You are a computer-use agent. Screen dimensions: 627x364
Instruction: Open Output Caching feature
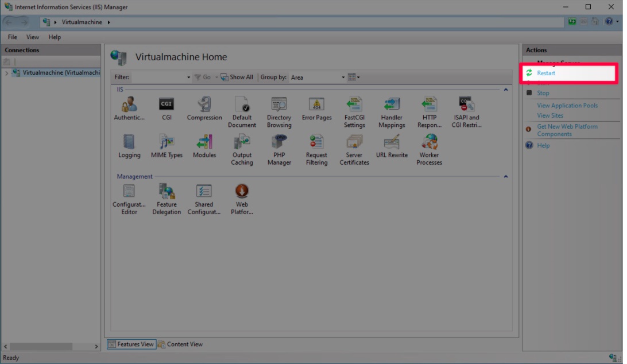(x=242, y=150)
